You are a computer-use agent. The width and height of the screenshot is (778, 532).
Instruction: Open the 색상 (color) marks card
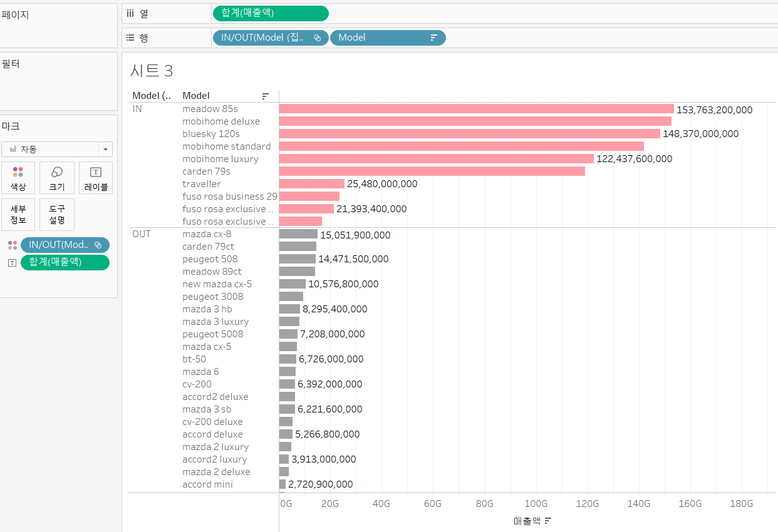click(18, 178)
